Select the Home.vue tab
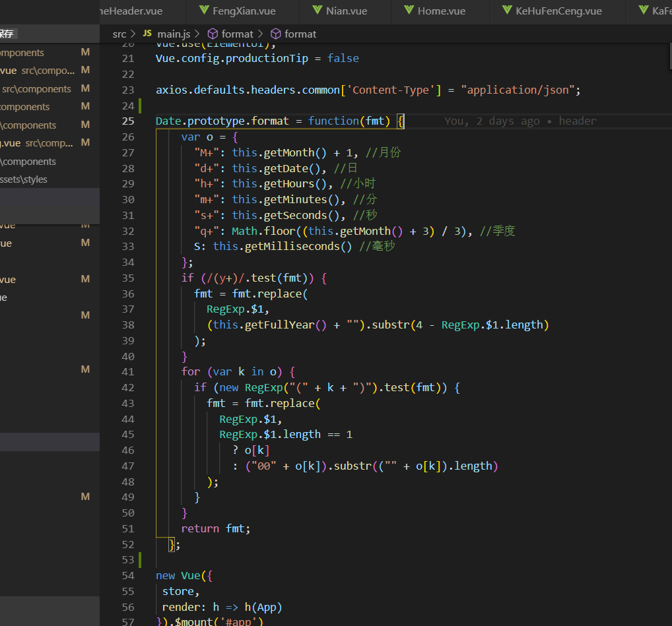 (440, 11)
